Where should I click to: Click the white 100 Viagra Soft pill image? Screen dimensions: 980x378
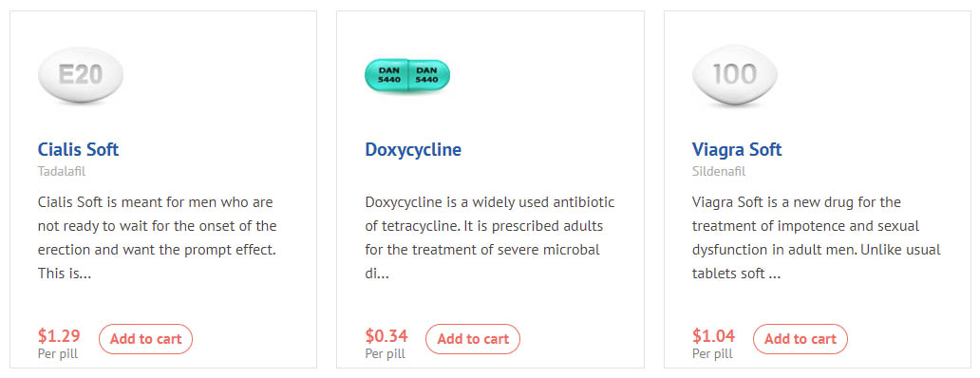(735, 76)
